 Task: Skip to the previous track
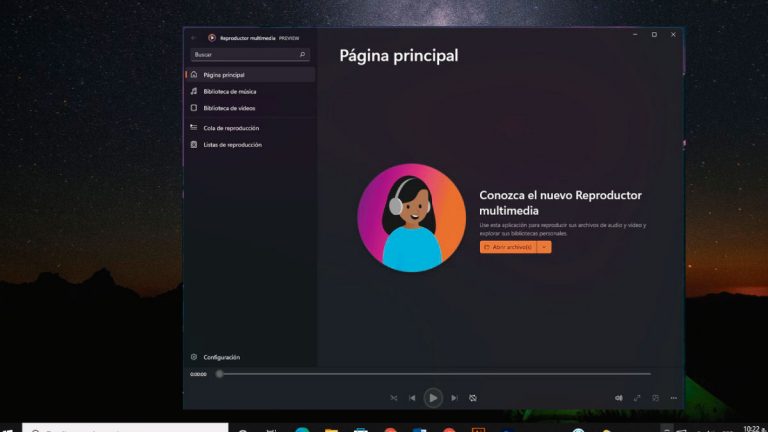pyautogui.click(x=412, y=398)
